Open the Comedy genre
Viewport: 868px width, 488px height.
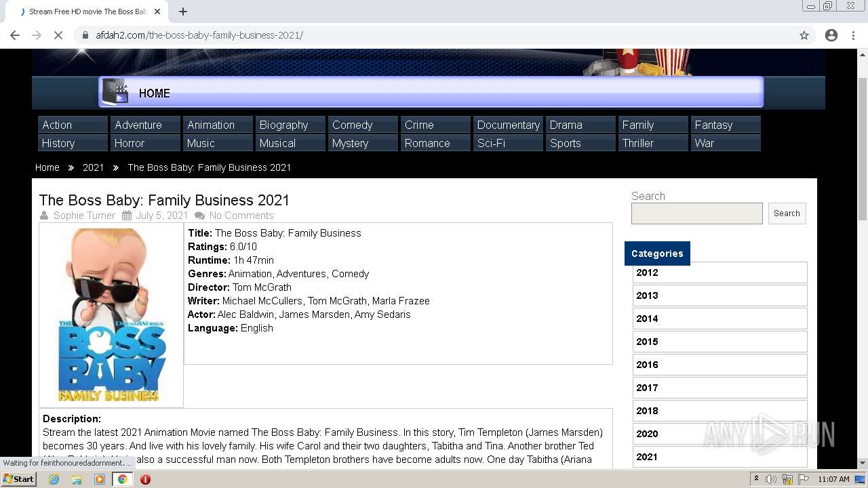[x=363, y=125]
